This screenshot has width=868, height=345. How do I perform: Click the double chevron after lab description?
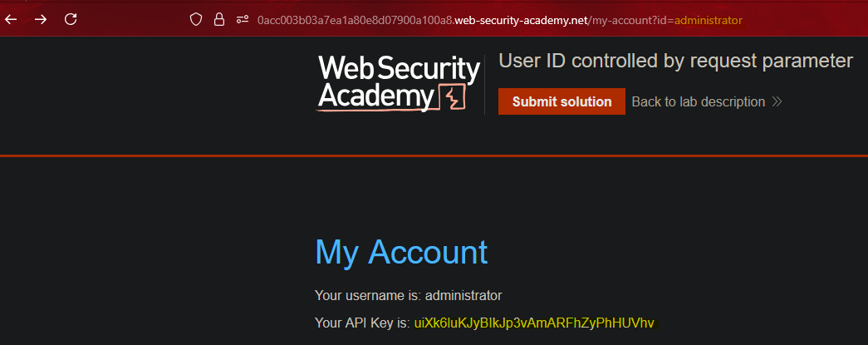777,102
